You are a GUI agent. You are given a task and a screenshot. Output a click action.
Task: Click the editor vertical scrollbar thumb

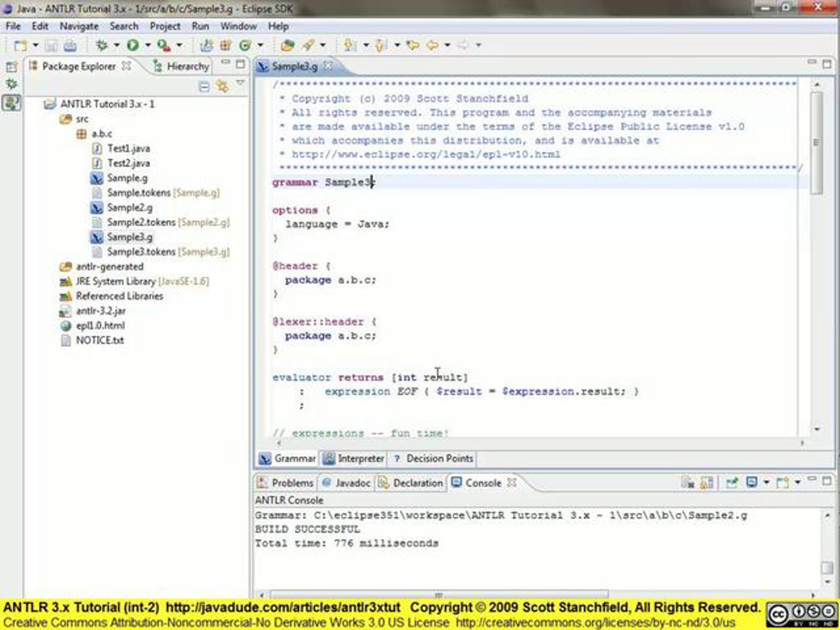[x=817, y=143]
